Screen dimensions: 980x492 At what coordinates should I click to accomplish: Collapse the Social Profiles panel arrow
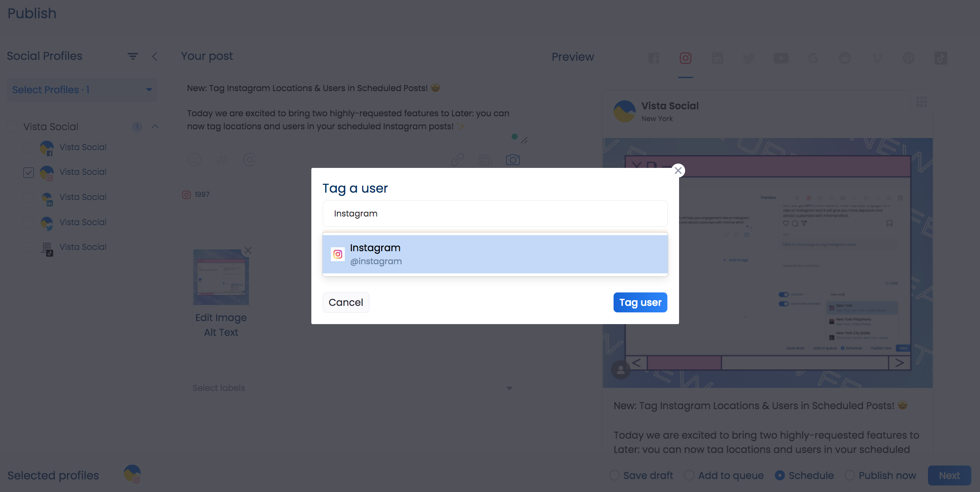click(155, 56)
